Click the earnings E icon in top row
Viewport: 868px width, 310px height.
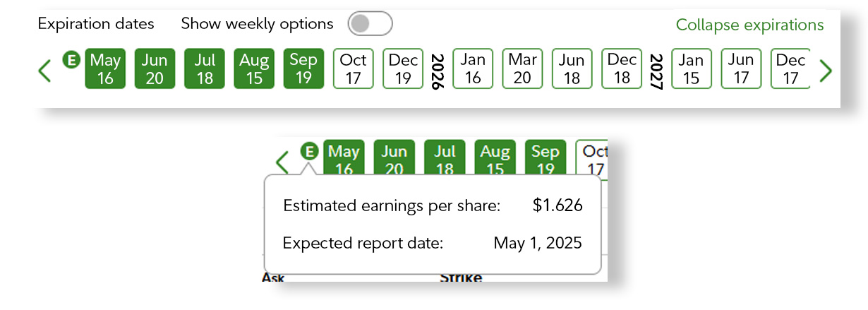point(71,60)
